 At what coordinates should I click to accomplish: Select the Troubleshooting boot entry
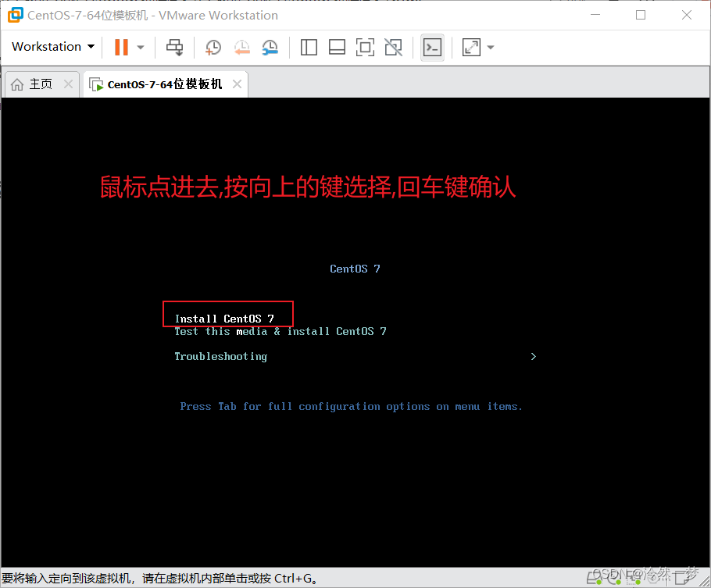[221, 357]
